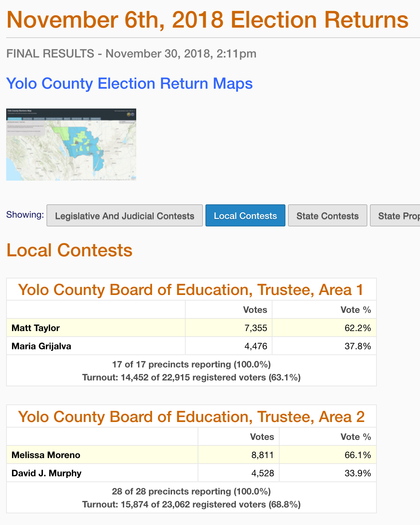
Task: Click Matt Taylor's 7,355 vote count cell
Action: click(x=256, y=328)
